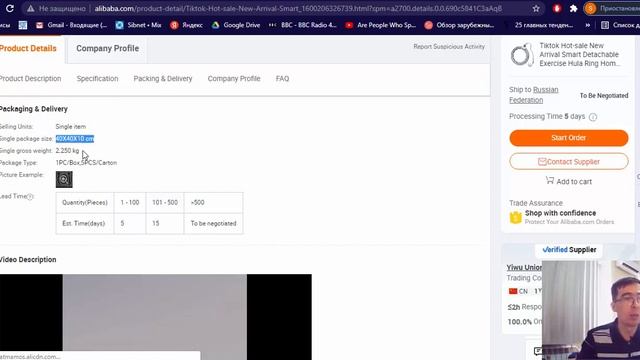
Task: Jump to Product Description section
Action: (x=30, y=78)
